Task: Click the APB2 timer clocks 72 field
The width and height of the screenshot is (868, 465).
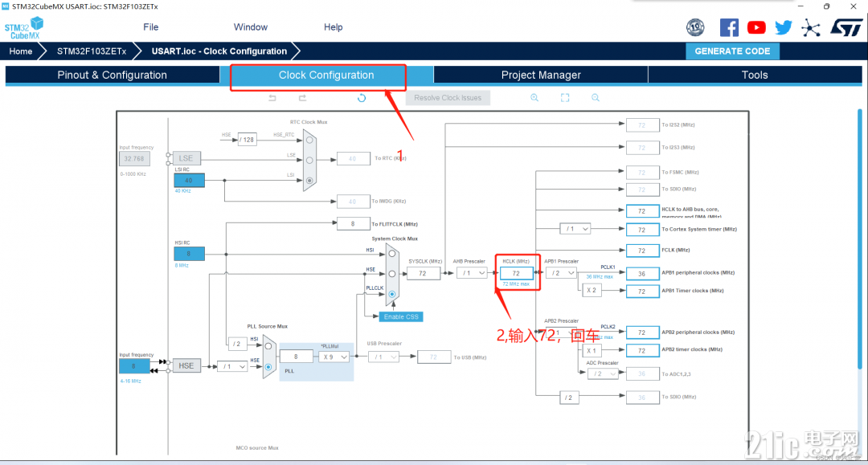Action: (x=642, y=350)
